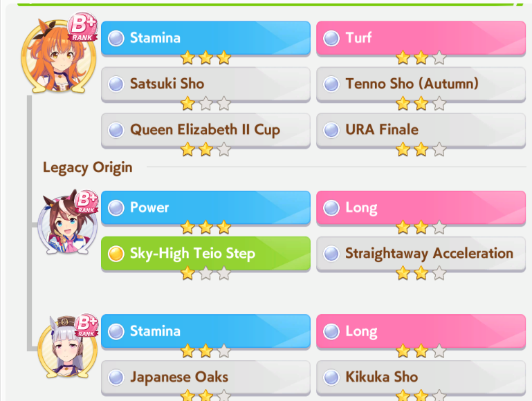The height and width of the screenshot is (401, 532).
Task: Select the Turf aptitude spark
Action: [421, 38]
